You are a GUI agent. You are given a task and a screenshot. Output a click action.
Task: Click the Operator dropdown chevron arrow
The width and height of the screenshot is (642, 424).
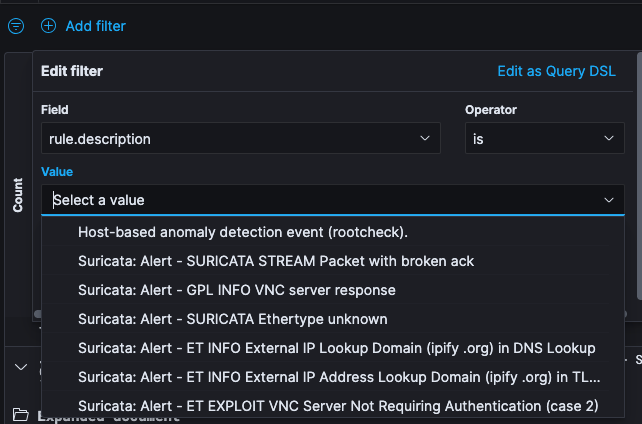tap(609, 139)
